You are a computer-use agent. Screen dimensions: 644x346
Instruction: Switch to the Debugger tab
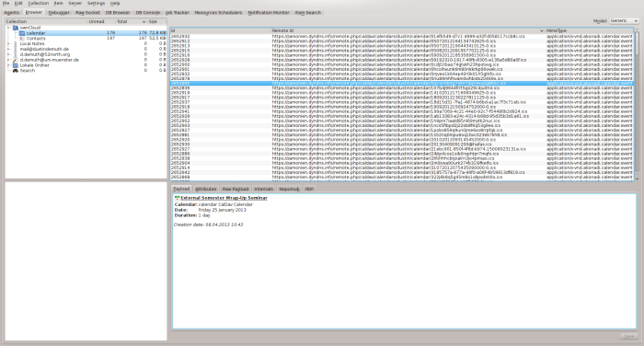click(x=59, y=13)
